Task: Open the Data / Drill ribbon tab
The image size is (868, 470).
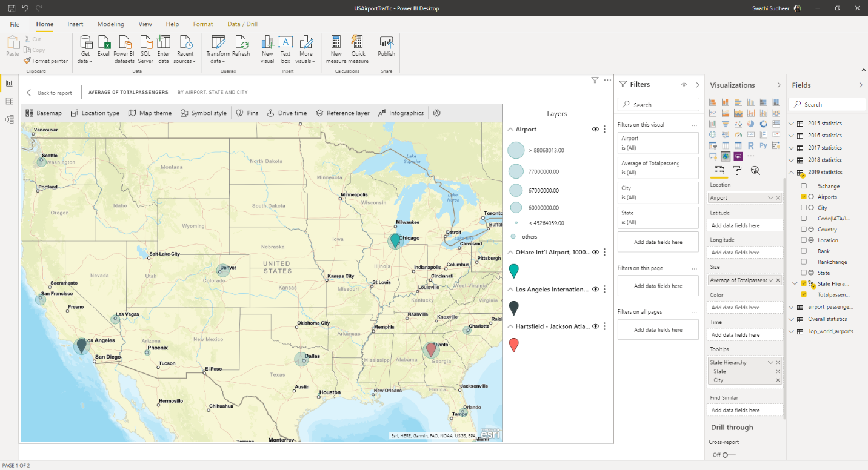Action: coord(242,24)
